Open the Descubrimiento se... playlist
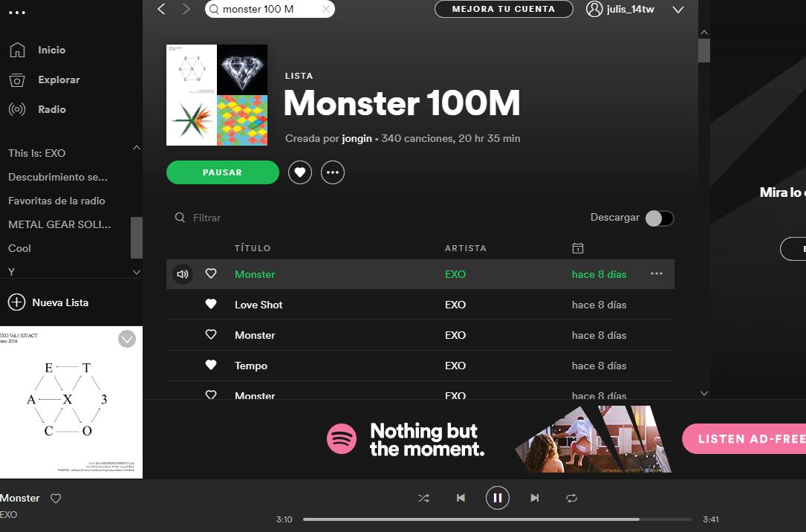 pyautogui.click(x=58, y=177)
